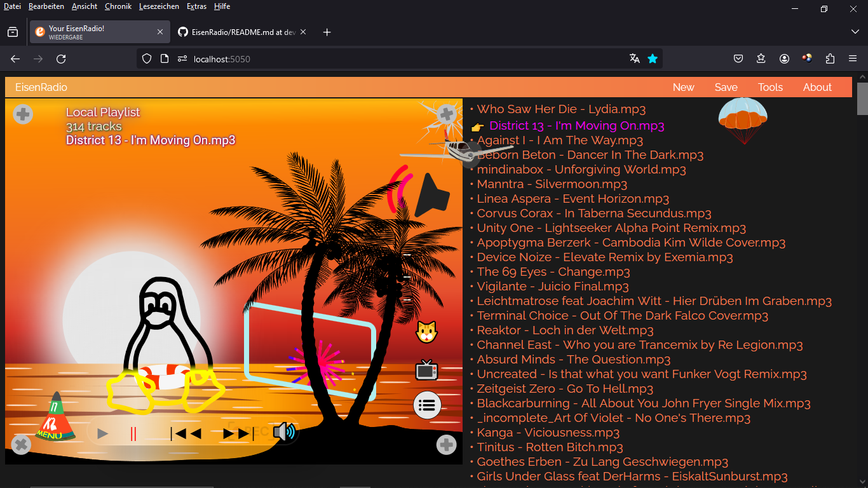Toggle the blue bookmark star
This screenshot has height=488, width=868.
point(652,58)
